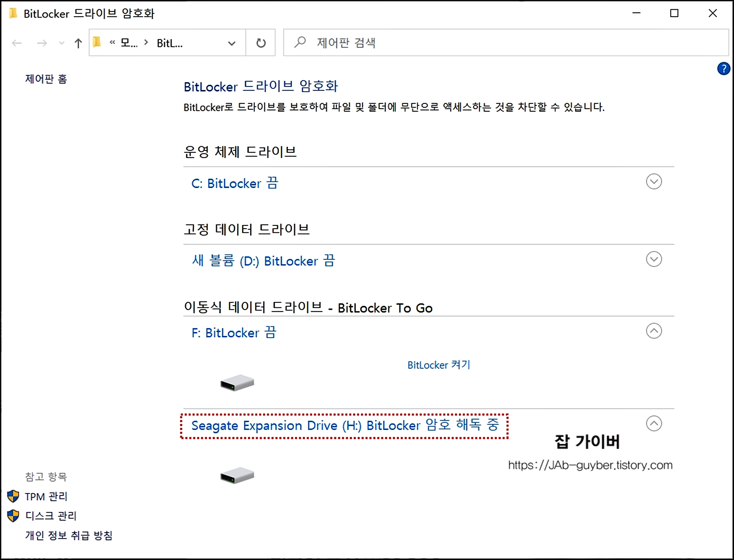Click the '모...' breadcrumb segment
This screenshot has height=560, width=734.
[129, 43]
